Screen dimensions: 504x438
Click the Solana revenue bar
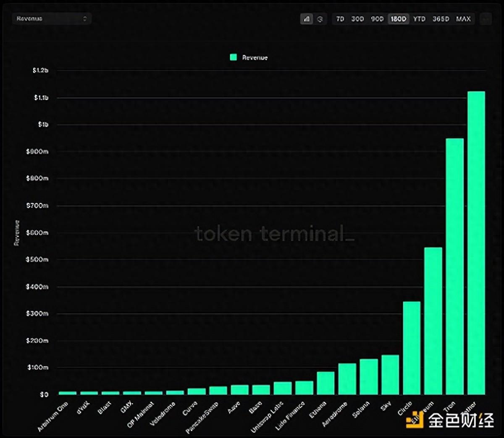click(x=369, y=377)
